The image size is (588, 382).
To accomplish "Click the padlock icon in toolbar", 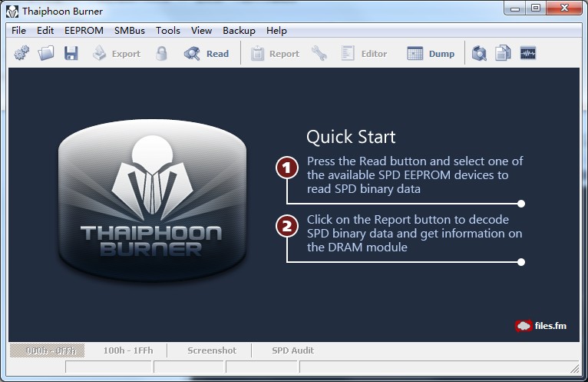I will [162, 54].
